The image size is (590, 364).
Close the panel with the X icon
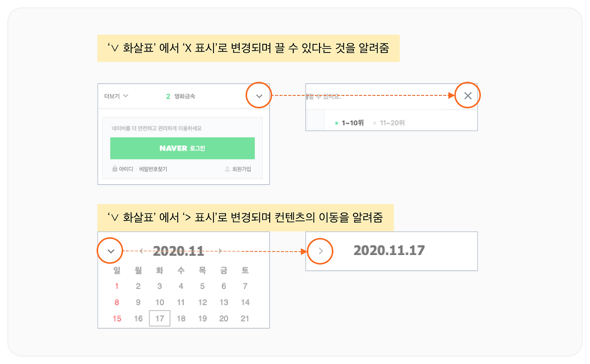tap(468, 96)
